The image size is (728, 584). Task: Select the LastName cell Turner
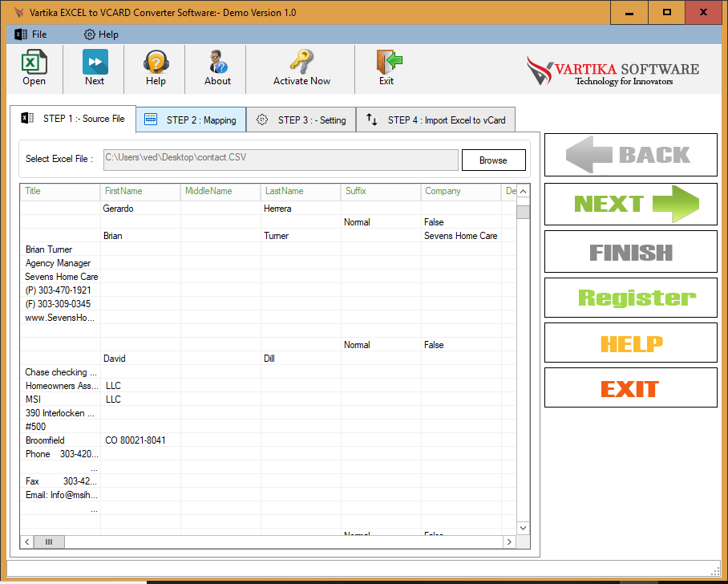301,236
